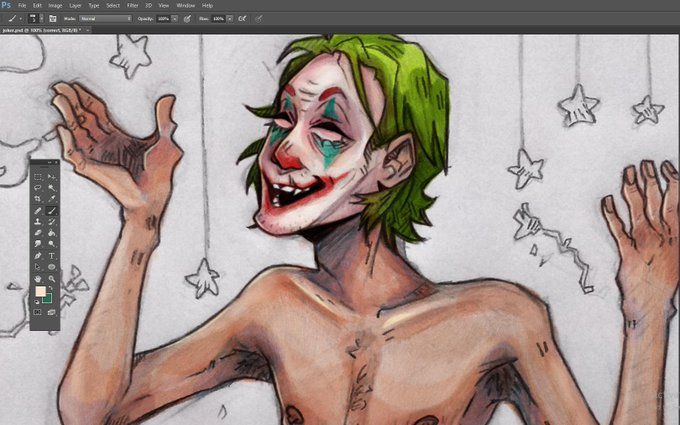Open the brush size preset picker

point(36,19)
